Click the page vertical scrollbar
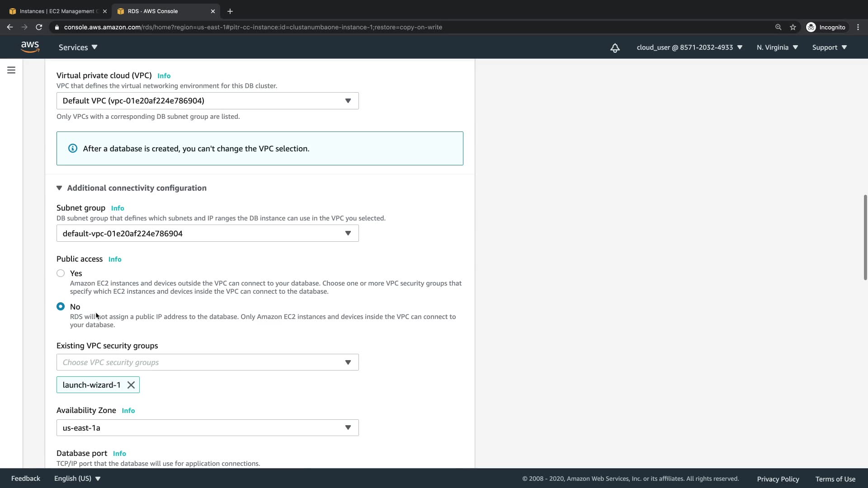The image size is (868, 488). tap(865, 237)
